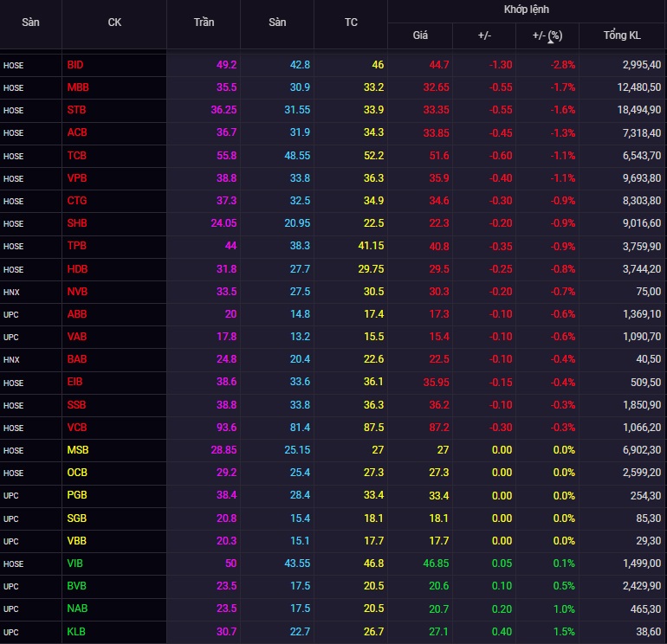Sort by the Trần column header
This screenshot has height=644, width=667.
[x=204, y=23]
